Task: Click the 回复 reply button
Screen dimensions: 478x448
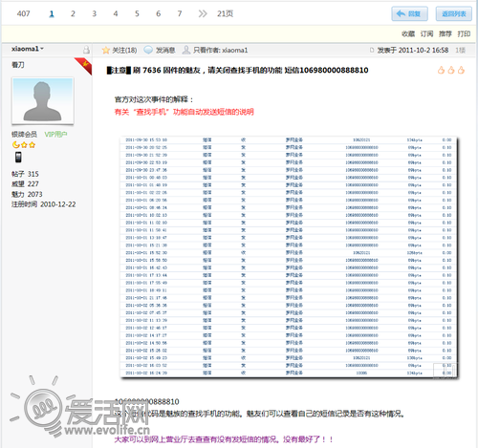Action: (x=409, y=13)
